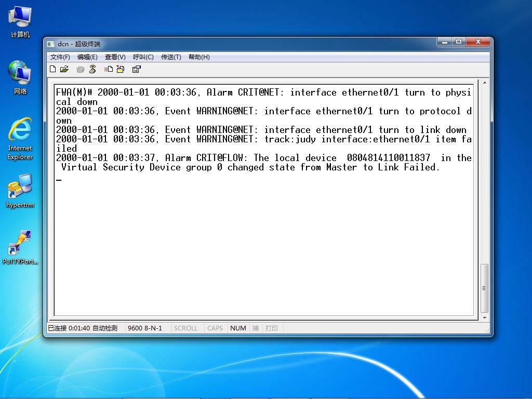Click the 'track:judy' text in log
Screen dimensions: 532x399
tap(290, 139)
